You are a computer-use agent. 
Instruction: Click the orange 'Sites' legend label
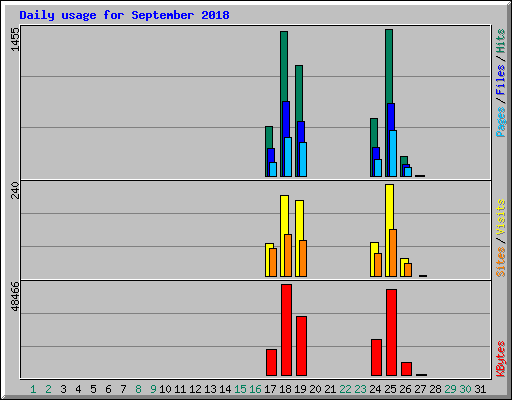click(x=501, y=262)
